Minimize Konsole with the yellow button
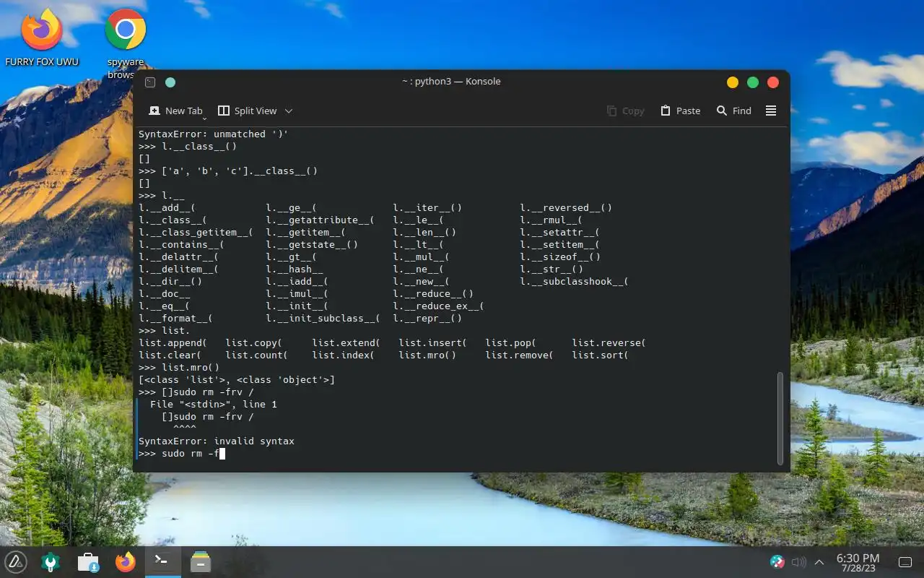This screenshot has height=578, width=924. click(x=733, y=82)
